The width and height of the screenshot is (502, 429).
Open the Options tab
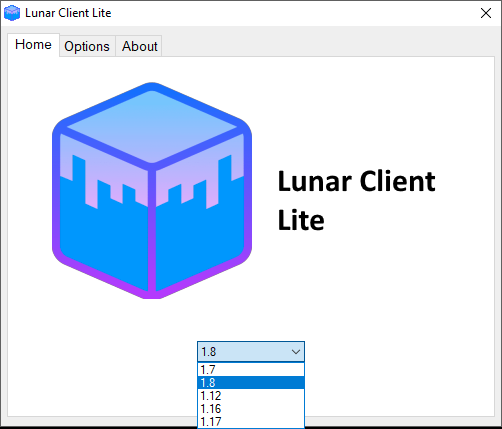[87, 46]
